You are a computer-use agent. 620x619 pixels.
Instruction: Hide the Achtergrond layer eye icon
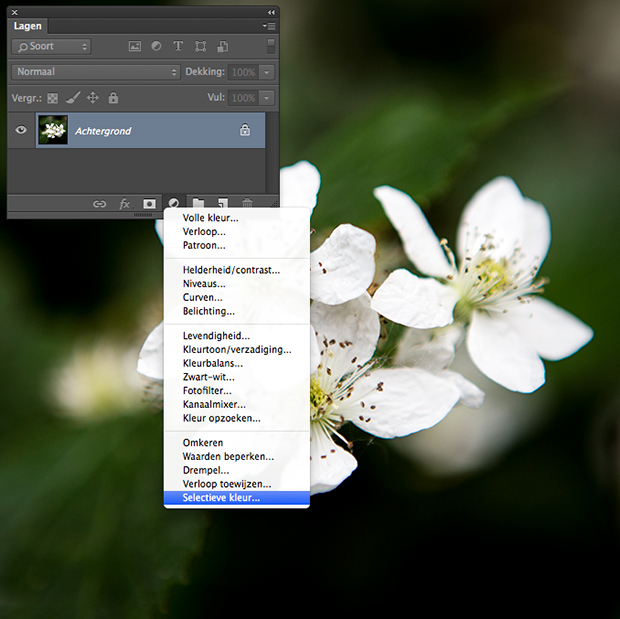(21, 130)
